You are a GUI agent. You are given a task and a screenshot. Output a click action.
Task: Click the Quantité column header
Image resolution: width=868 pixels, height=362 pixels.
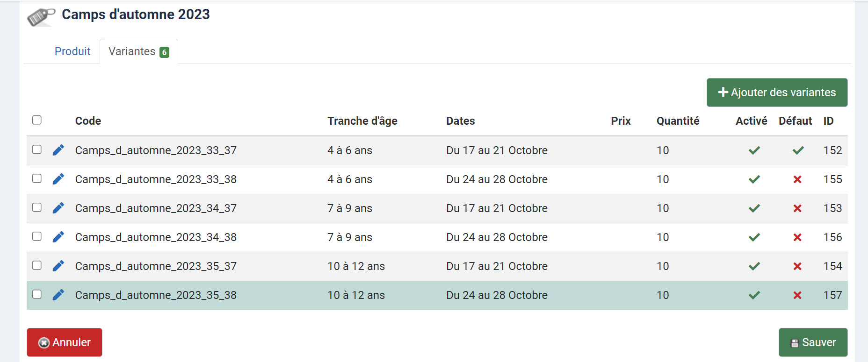coord(678,121)
